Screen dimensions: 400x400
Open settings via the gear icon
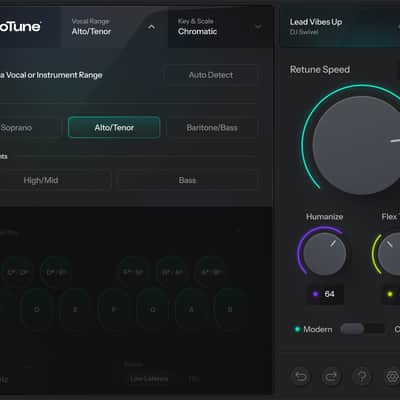[392, 377]
